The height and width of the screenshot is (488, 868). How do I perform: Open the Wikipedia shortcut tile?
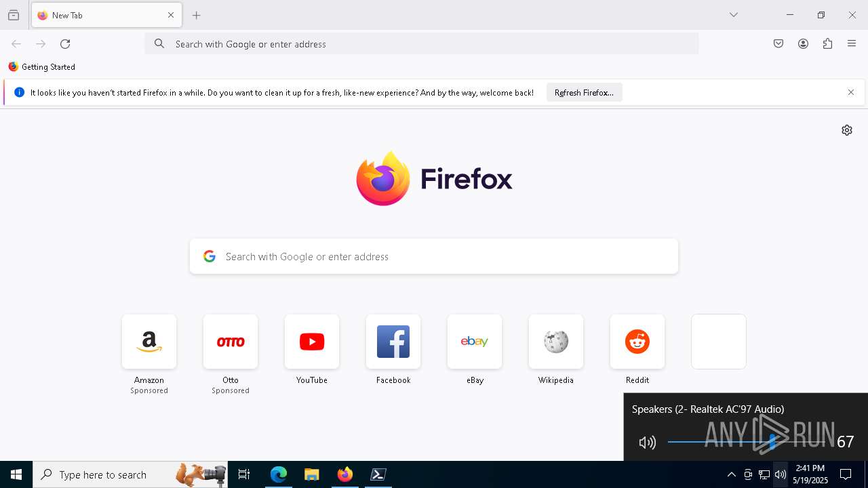(556, 342)
